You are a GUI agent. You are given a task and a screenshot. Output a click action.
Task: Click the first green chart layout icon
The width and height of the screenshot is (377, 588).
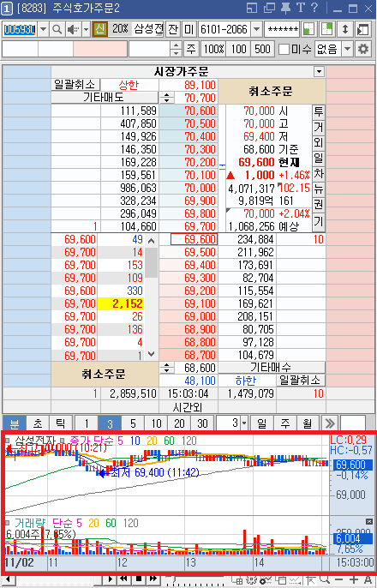pyautogui.click(x=308, y=29)
